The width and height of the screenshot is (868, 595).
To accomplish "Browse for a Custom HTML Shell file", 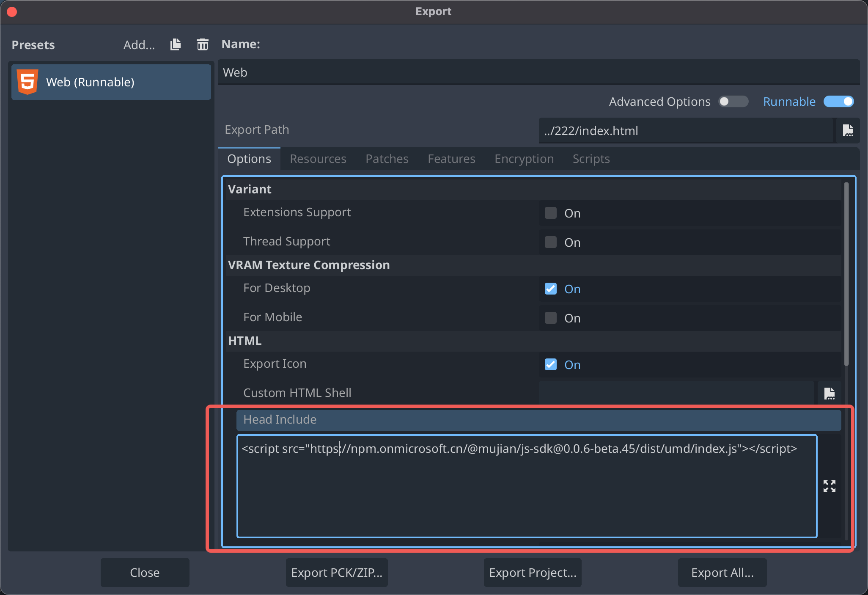I will 829,393.
